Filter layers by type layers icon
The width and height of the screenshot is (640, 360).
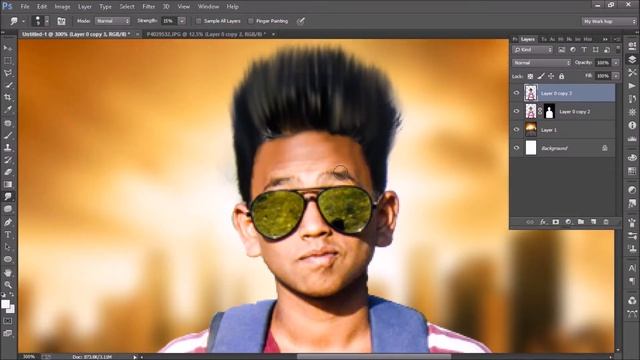click(x=584, y=50)
